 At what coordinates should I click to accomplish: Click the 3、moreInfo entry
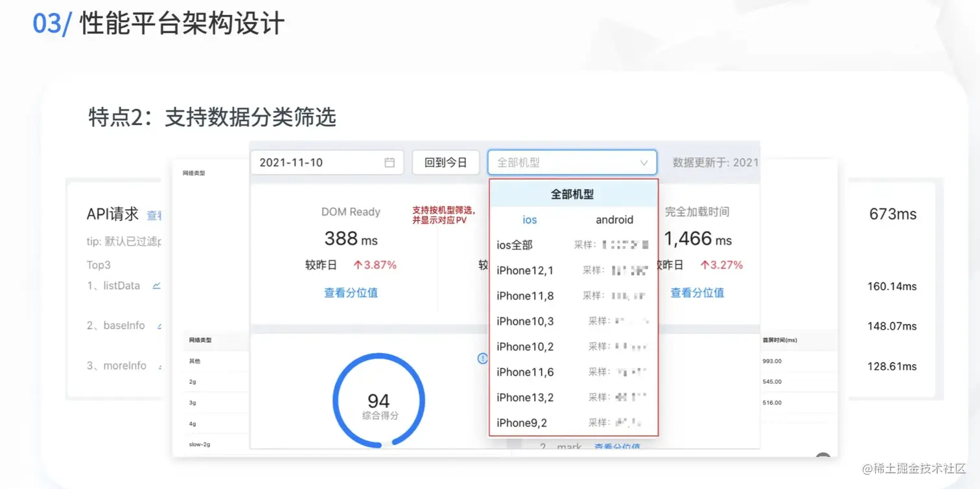(x=117, y=365)
